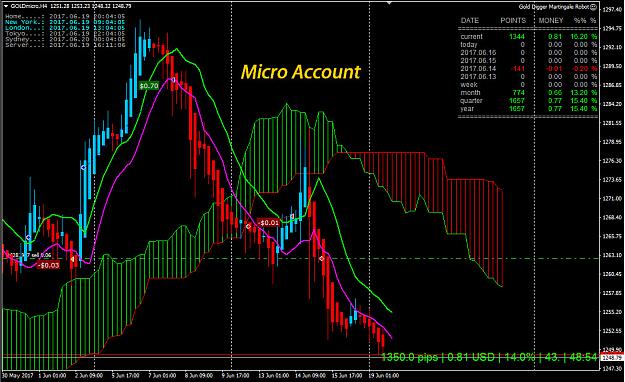The width and height of the screenshot is (625, 382).
Task: Click the chart shift triangle on top edge
Action: (x=389, y=2)
